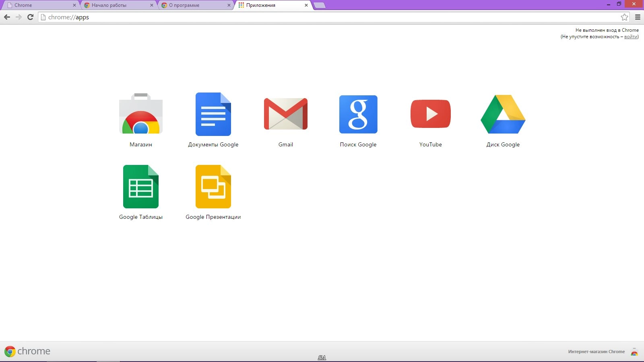The height and width of the screenshot is (362, 644).
Task: Click the Chrome web store icon in footer
Action: point(634,352)
